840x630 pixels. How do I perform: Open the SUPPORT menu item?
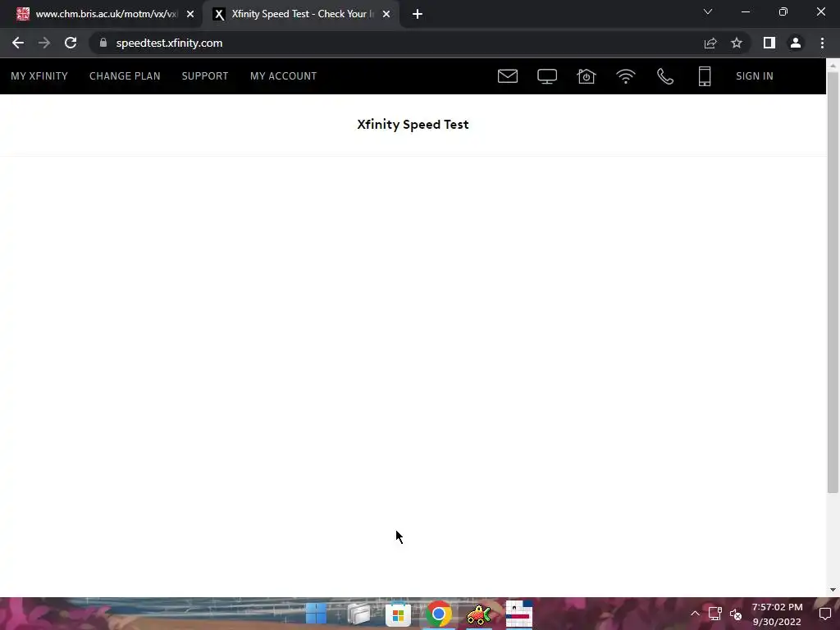204,76
